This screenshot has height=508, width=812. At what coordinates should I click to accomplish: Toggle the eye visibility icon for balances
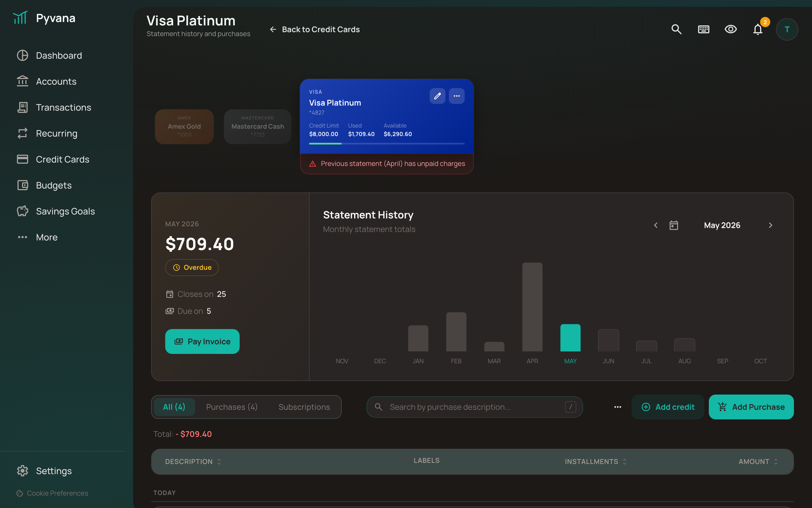pyautogui.click(x=731, y=30)
